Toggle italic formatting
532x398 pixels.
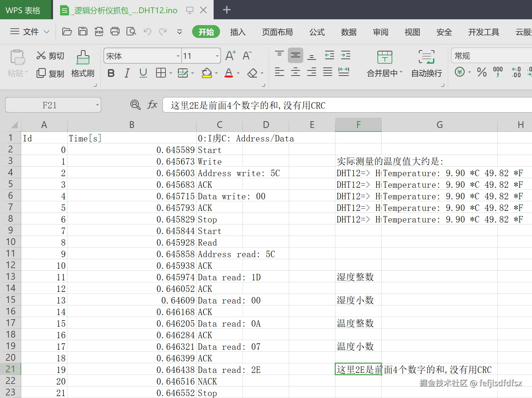point(127,73)
